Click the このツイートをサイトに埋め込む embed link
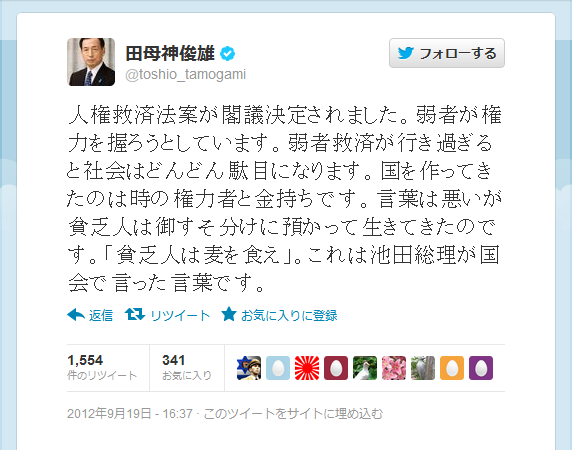This screenshot has height=450, width=572. (293, 414)
